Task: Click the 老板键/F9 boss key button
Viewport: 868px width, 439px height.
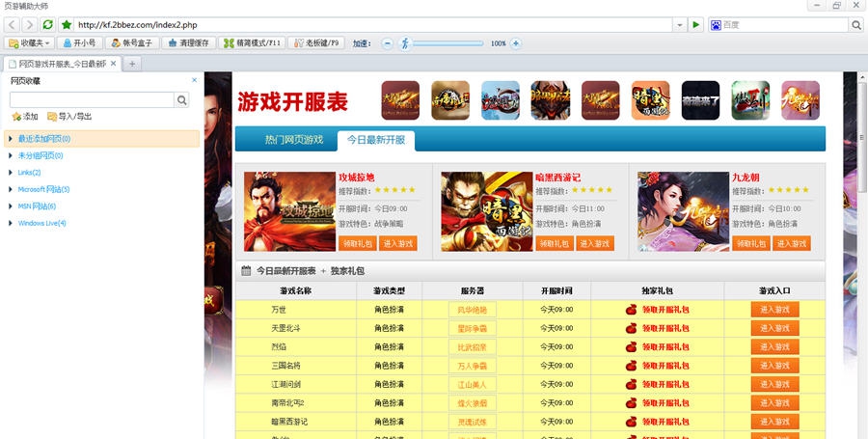Action: 316,43
